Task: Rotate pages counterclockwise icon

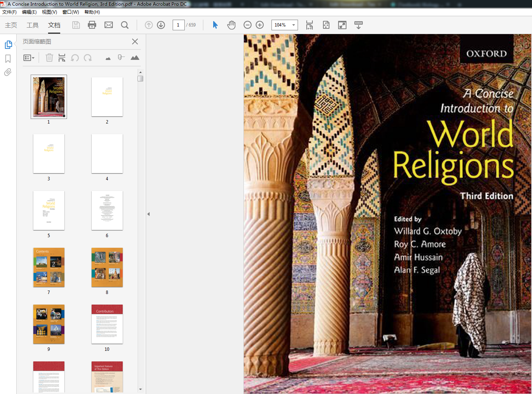Action: point(75,58)
